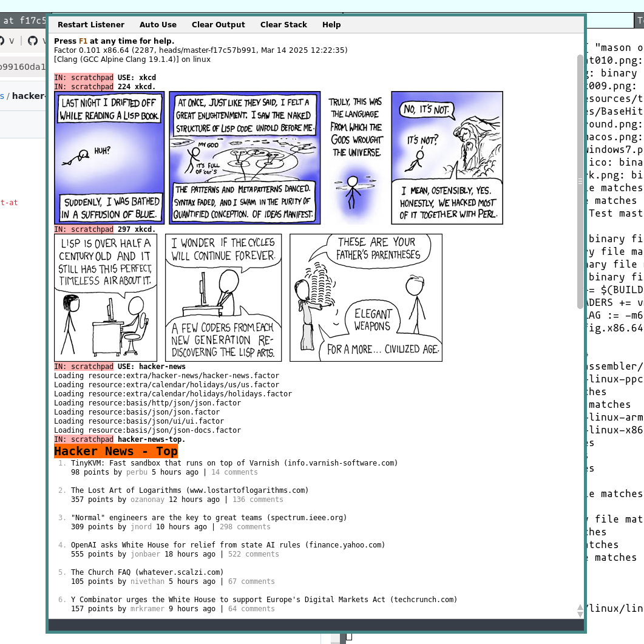Viewport: 644px width, 644px height.
Task: Click the GitHub icon in background browser window
Action: pyautogui.click(x=33, y=41)
